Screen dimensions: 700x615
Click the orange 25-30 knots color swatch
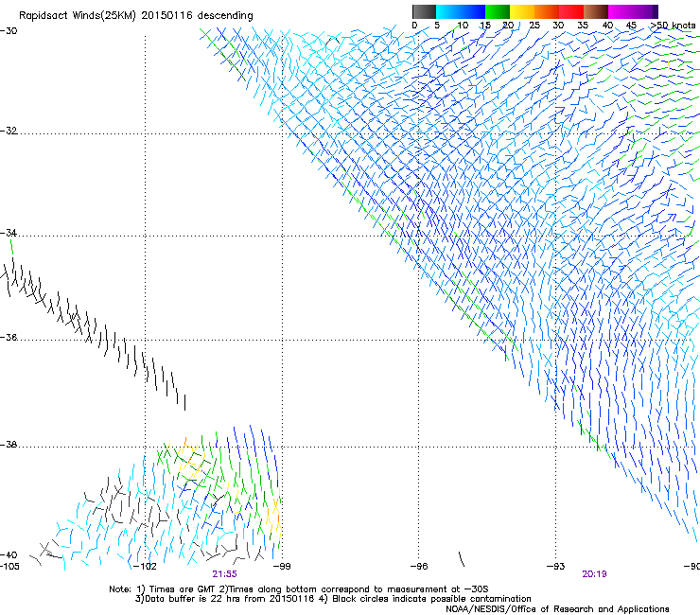[547, 11]
